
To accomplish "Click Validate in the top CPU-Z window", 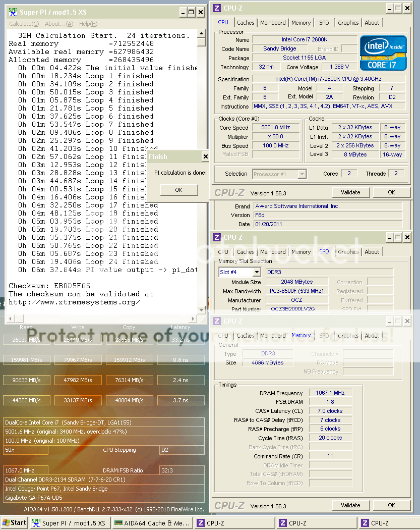I will pos(350,192).
